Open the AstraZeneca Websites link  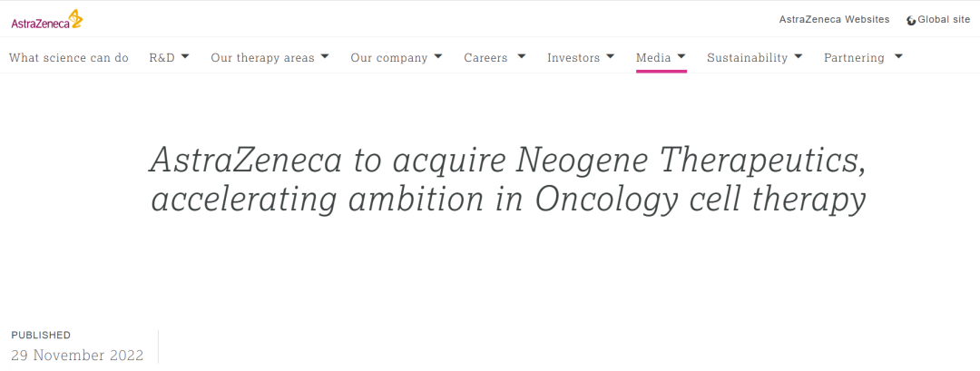pos(834,20)
